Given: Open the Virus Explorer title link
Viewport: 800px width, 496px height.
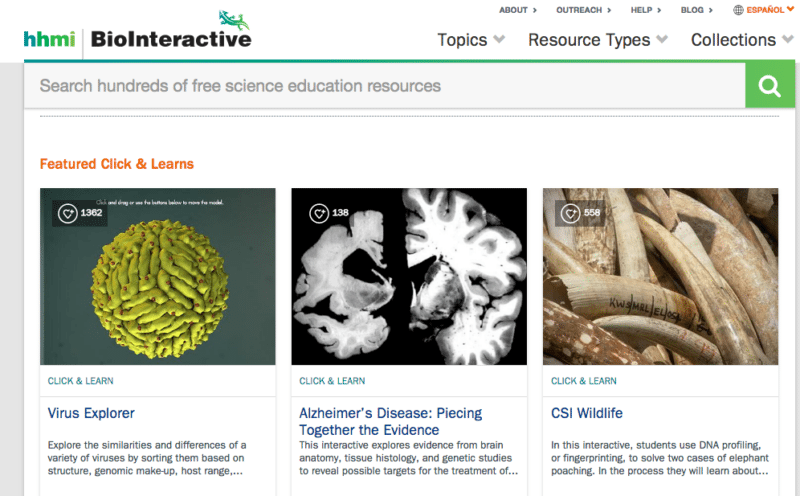Looking at the screenshot, I should pyautogui.click(x=91, y=413).
